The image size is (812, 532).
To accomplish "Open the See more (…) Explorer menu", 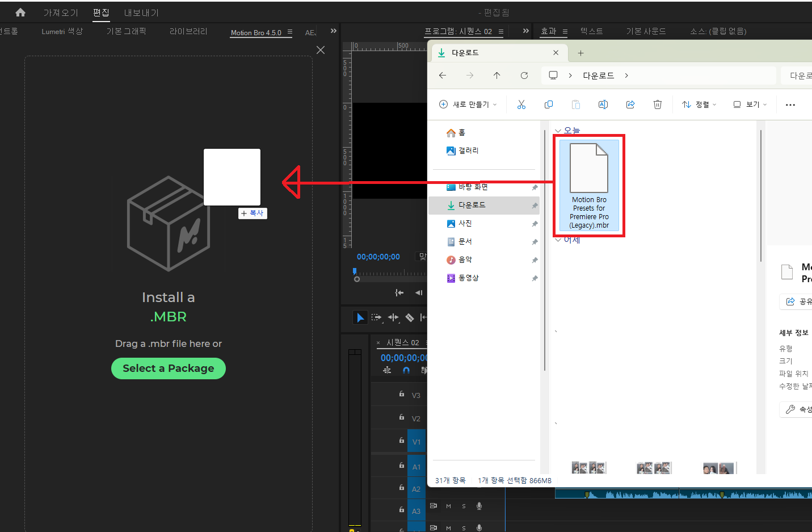I will [790, 104].
